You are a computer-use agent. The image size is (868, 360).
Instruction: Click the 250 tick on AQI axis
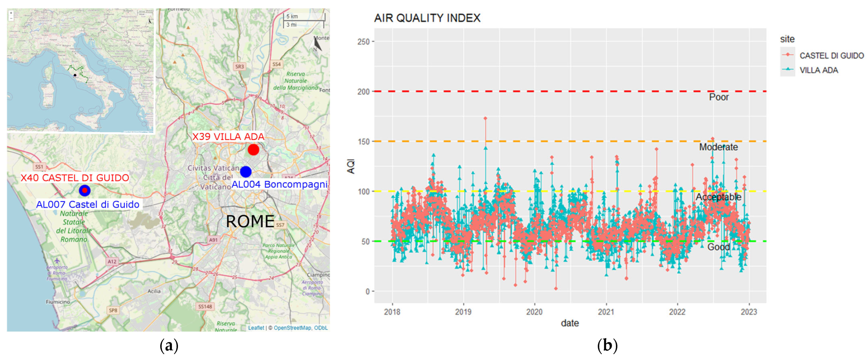point(364,42)
